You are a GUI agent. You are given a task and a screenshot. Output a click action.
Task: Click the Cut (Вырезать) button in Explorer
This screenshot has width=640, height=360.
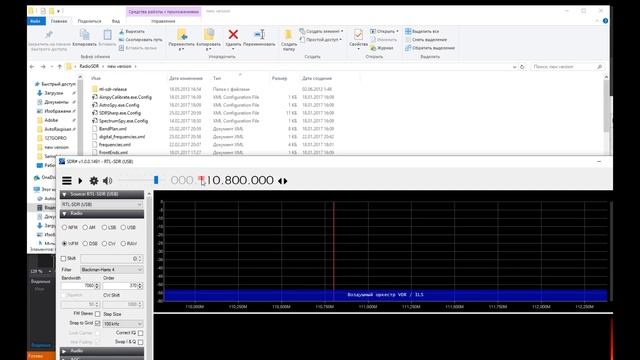point(131,31)
